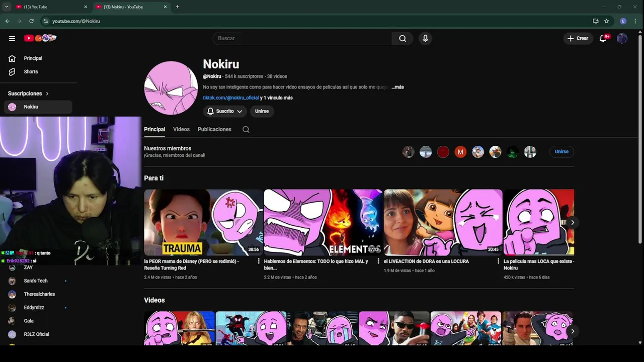Image resolution: width=644 pixels, height=362 pixels.
Task: Click the install app icon in address bar
Action: [596, 21]
